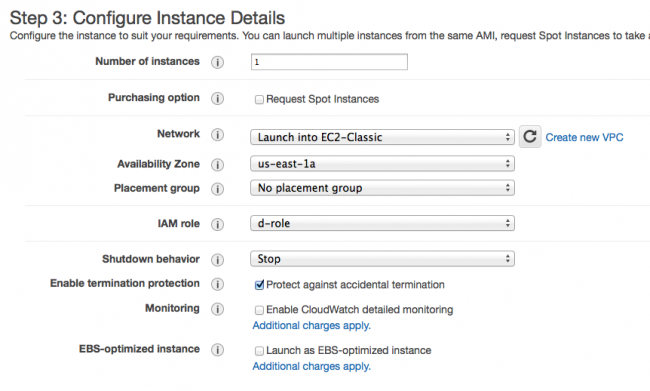650x391 pixels.
Task: Show the EBS-optimized instance info icon
Action: click(217, 350)
